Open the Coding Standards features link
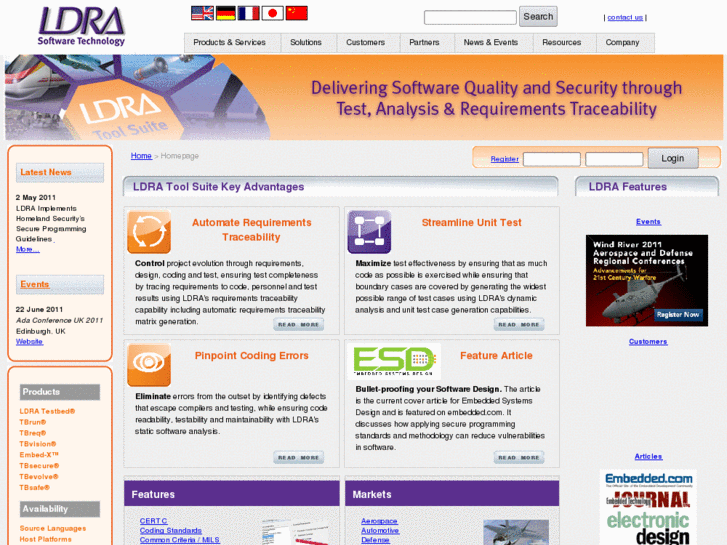Viewport: 727px width, 545px height. 171,530
